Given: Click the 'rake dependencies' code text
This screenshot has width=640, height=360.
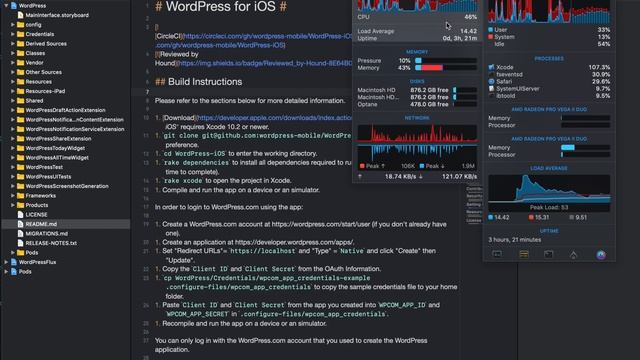Looking at the screenshot, I should [196, 162].
